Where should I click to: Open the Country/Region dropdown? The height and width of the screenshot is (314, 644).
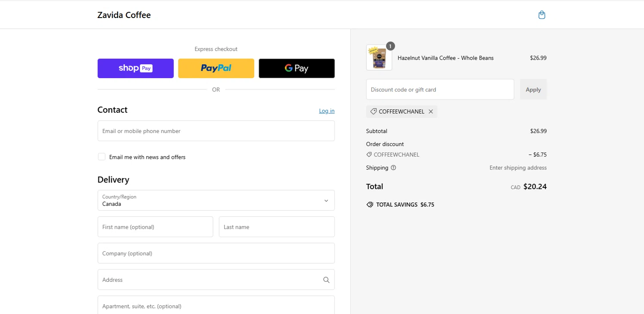[216, 200]
